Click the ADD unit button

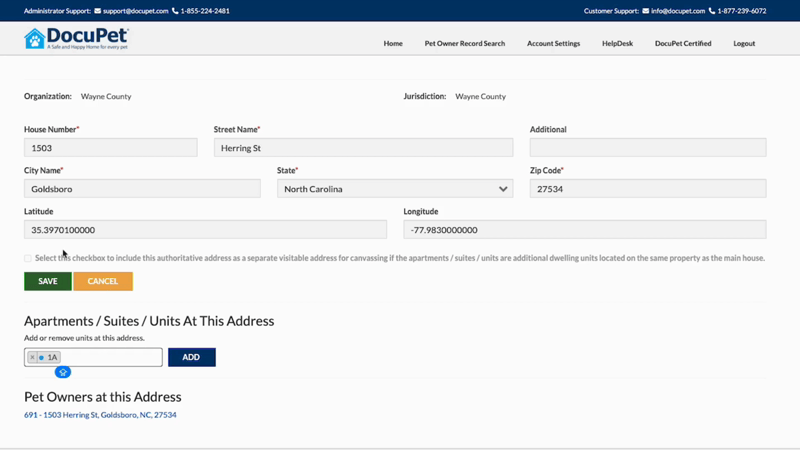tap(191, 357)
